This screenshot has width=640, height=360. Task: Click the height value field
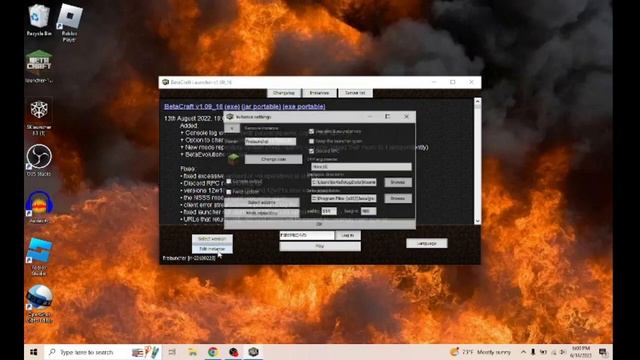(x=368, y=211)
